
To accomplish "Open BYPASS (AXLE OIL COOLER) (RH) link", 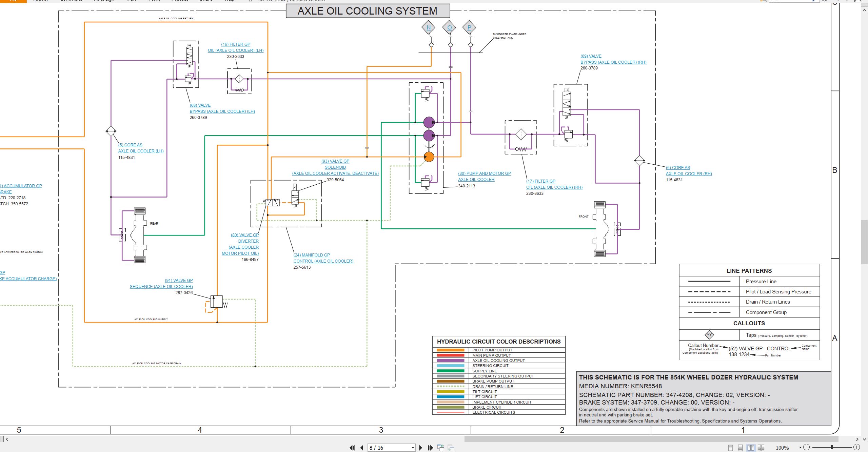I will (x=613, y=62).
